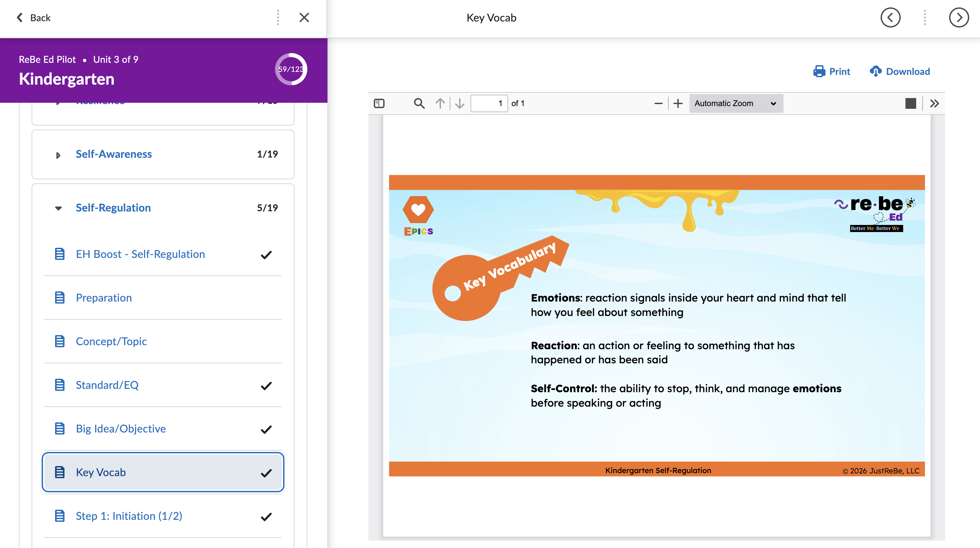Print the Key Vocab document
The height and width of the screenshot is (548, 980).
click(x=832, y=72)
